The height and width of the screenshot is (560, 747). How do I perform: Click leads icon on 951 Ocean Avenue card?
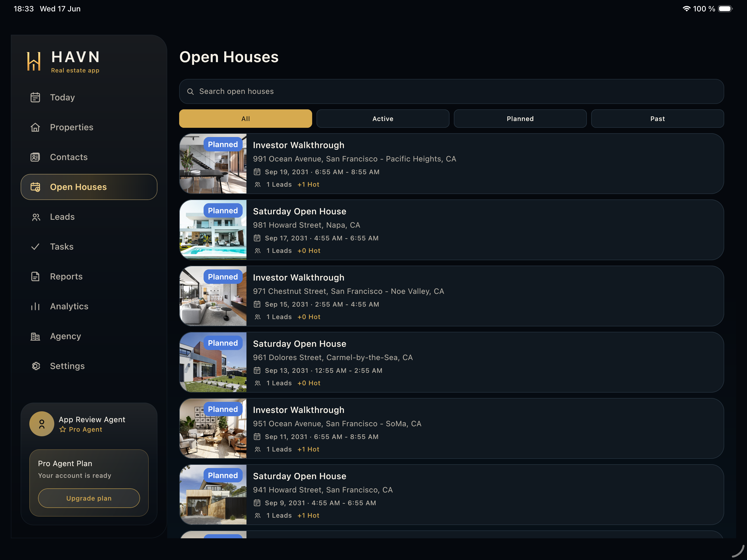pyautogui.click(x=257, y=449)
